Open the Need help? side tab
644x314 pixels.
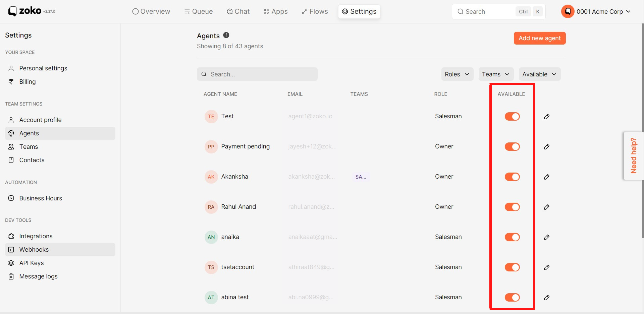pyautogui.click(x=633, y=155)
